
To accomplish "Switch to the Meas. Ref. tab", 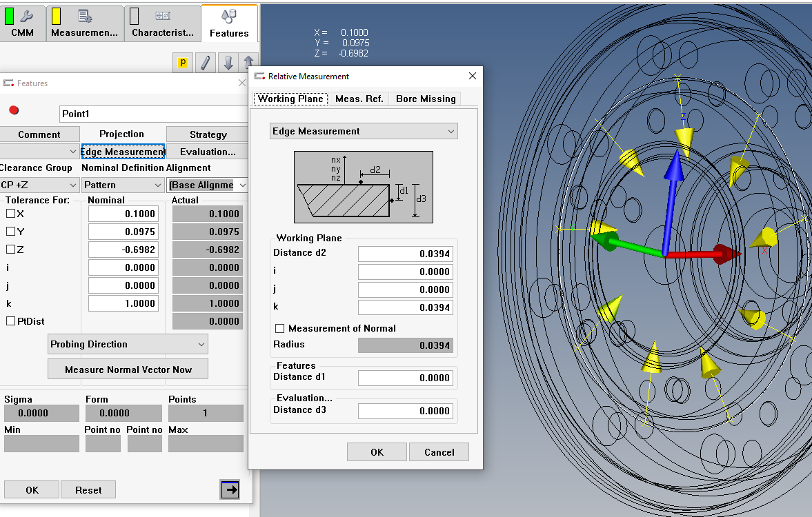I will point(359,99).
